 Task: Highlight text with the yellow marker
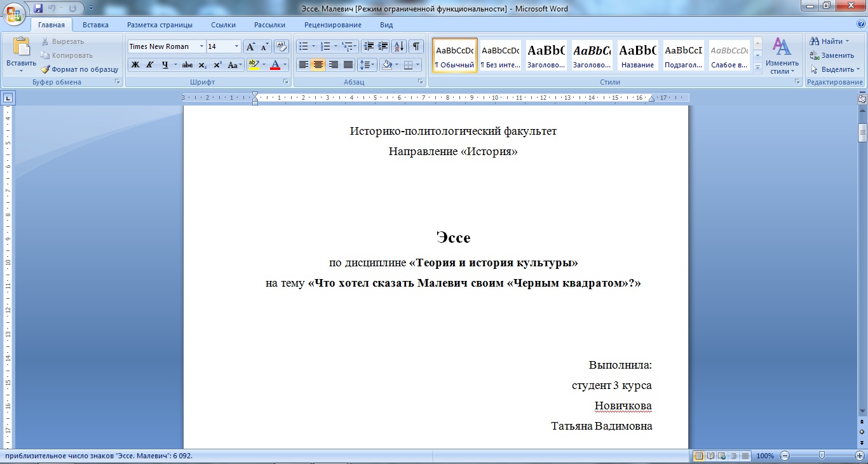point(254,65)
